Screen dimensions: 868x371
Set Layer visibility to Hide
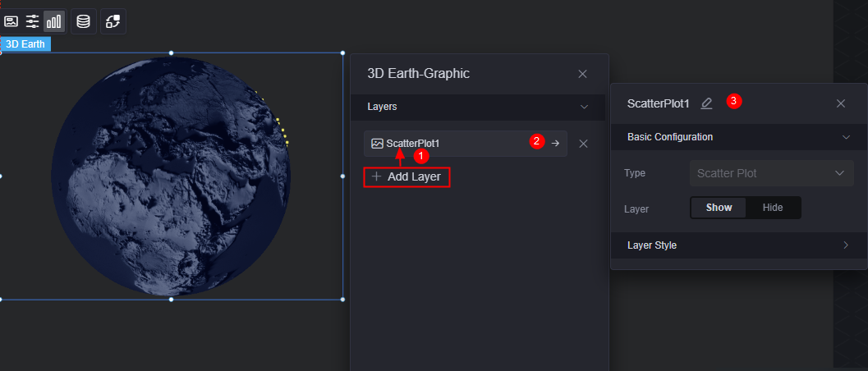click(x=773, y=208)
